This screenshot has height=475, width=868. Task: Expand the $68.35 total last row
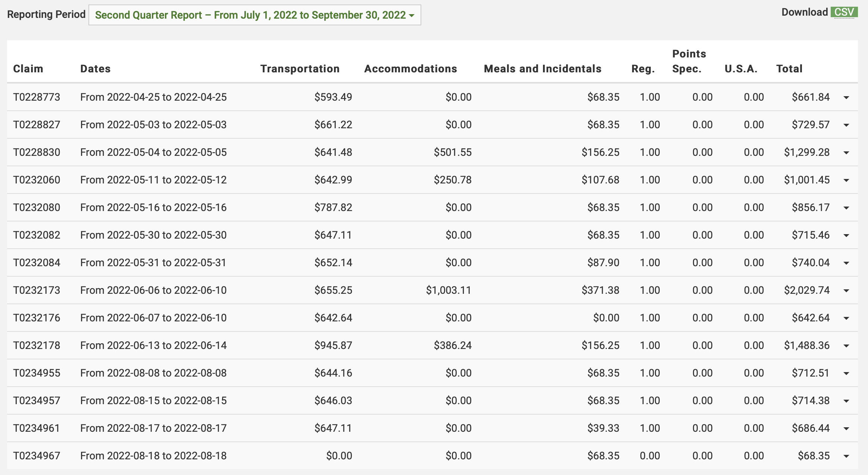(x=846, y=456)
